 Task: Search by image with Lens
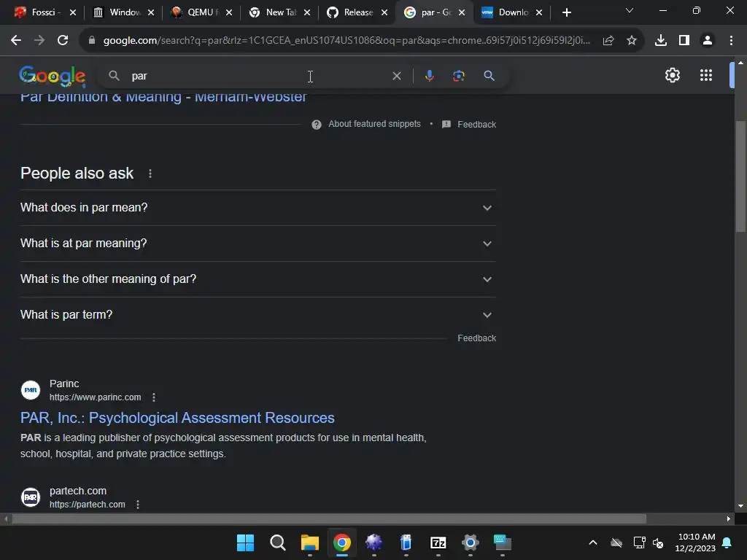coord(458,76)
